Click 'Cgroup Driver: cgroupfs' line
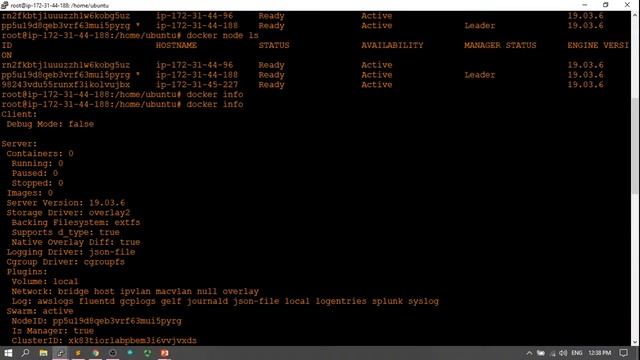This screenshot has height=360, width=640. pyautogui.click(x=66, y=262)
